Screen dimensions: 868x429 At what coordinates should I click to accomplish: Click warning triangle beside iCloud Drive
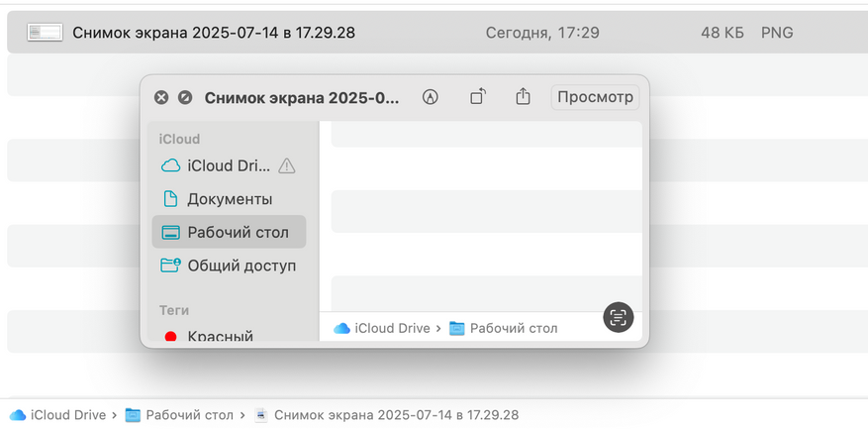(x=287, y=165)
